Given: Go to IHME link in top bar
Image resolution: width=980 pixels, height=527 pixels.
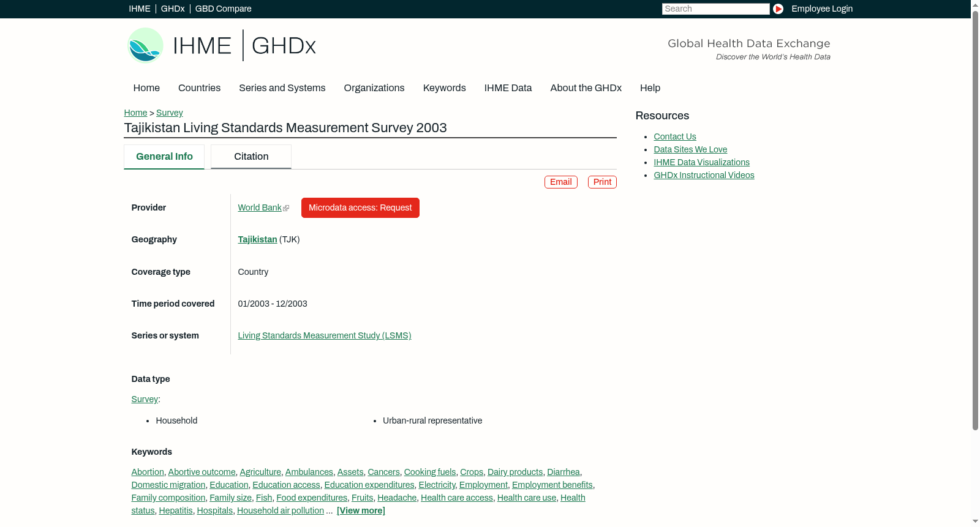Looking at the screenshot, I should coord(140,9).
